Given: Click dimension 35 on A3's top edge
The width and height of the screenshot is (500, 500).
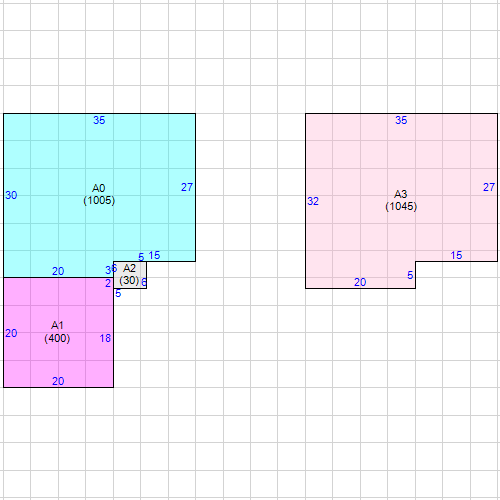Looking at the screenshot, I should point(401,120).
